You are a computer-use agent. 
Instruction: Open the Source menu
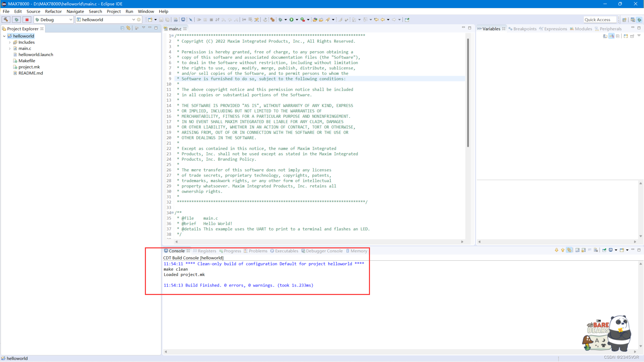point(33,11)
